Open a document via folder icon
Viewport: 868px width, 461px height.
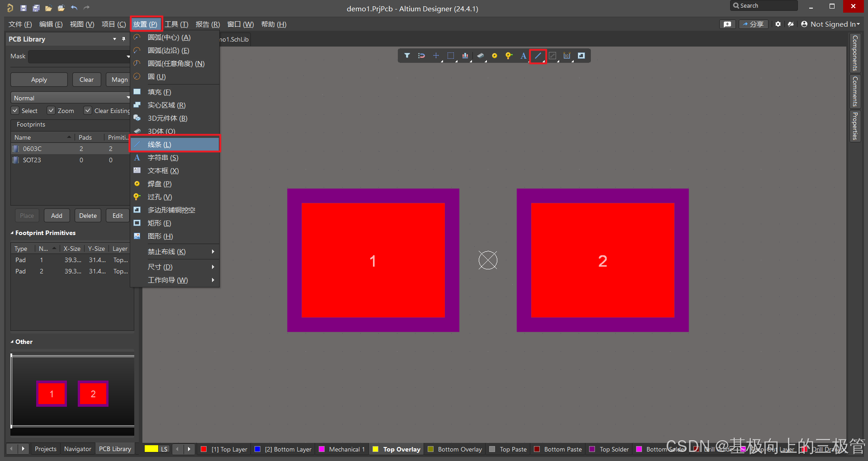tap(48, 8)
